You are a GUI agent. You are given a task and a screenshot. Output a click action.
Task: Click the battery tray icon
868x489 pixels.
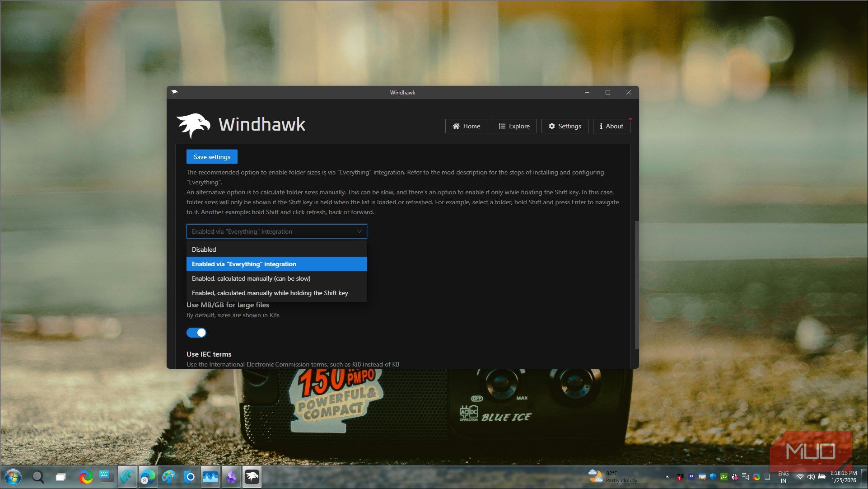coord(822,477)
